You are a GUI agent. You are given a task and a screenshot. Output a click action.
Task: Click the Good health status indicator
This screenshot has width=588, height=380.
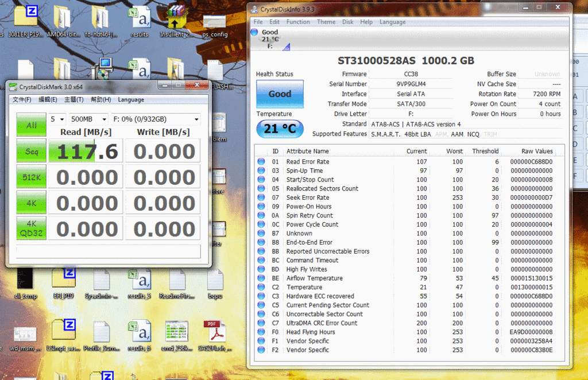point(280,94)
